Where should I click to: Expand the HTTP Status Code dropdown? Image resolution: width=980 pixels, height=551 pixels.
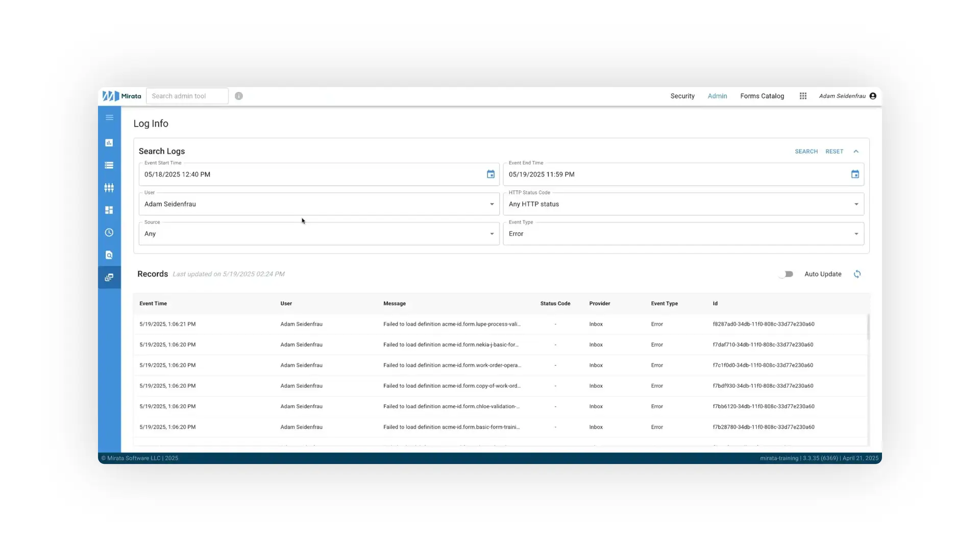(856, 204)
